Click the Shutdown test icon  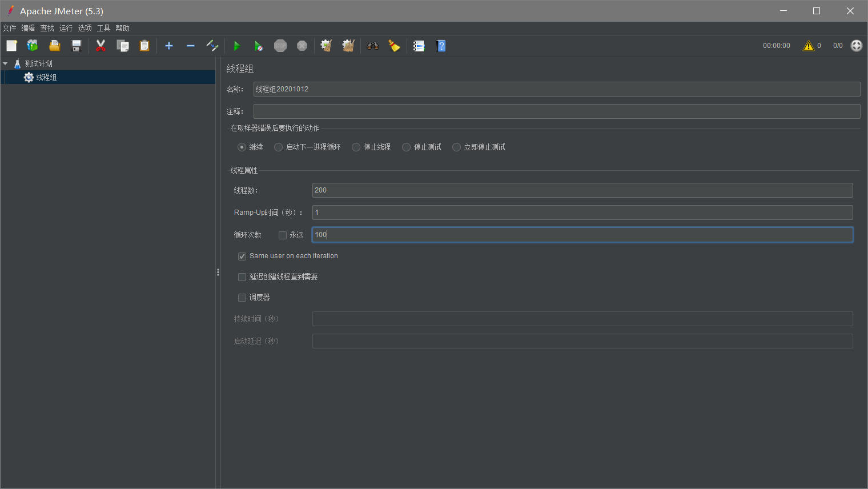tap(302, 46)
